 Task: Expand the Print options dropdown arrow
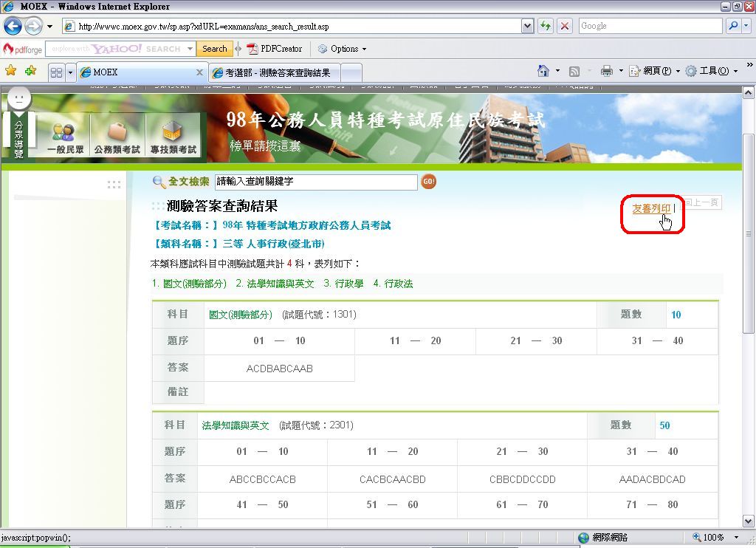[621, 71]
